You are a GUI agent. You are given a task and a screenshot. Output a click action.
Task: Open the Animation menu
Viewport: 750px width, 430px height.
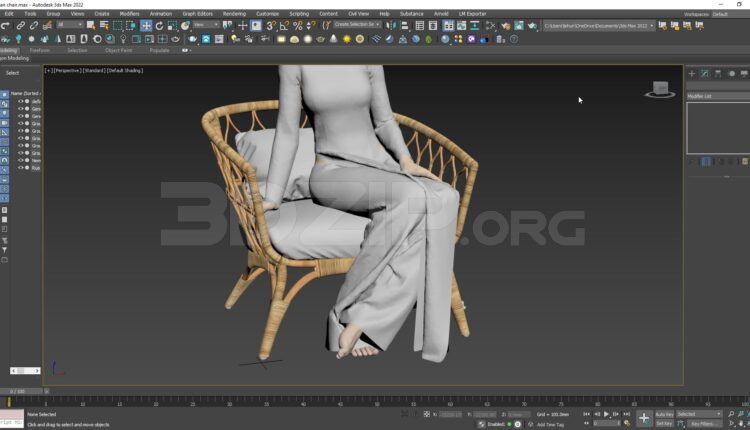[161, 14]
